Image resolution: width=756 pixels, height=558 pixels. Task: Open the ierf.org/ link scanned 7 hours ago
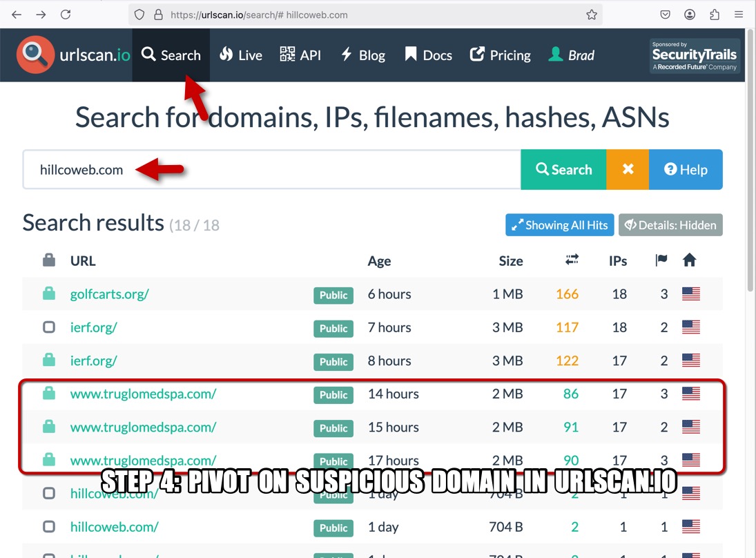click(93, 327)
